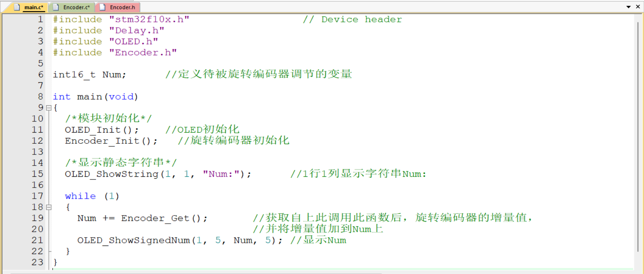This screenshot has height=274, width=644.
Task: Switch to the main.c* tab
Action: (29, 7)
